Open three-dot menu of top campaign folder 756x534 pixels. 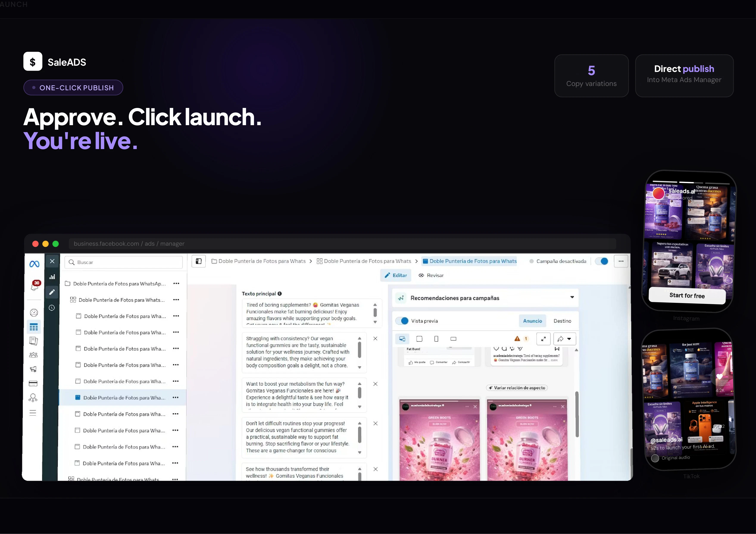click(177, 283)
